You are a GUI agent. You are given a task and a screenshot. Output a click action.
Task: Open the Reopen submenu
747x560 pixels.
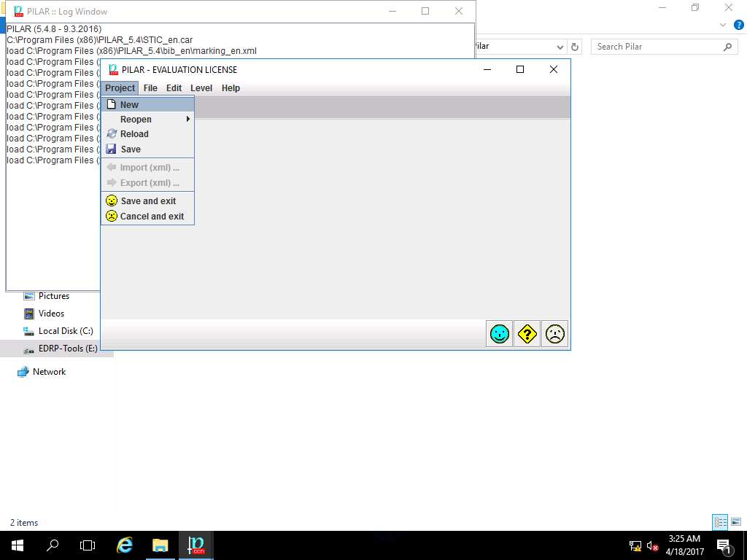(147, 119)
